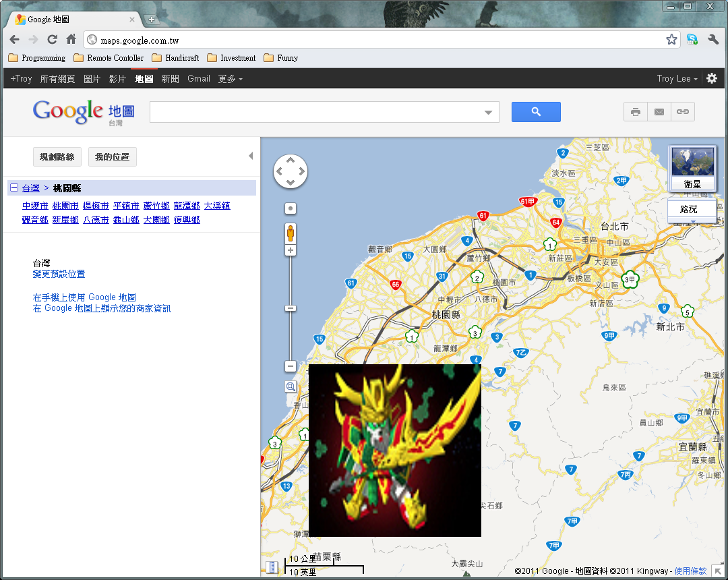728x580 pixels.
Task: Collapse the 台灣 tree with minus box
Action: point(14,187)
